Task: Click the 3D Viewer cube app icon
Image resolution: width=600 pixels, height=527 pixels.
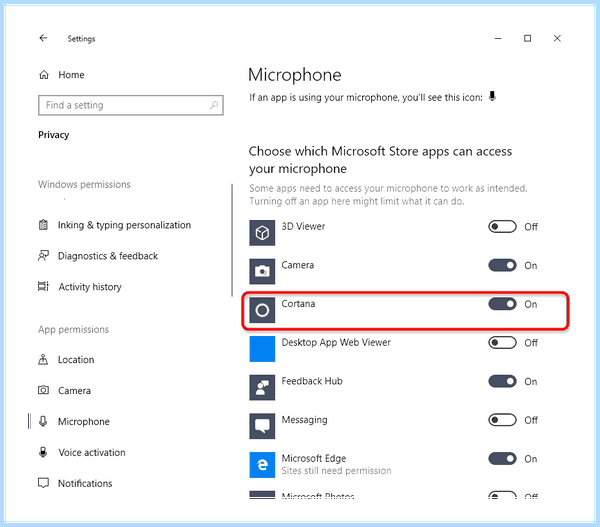Action: click(x=262, y=233)
